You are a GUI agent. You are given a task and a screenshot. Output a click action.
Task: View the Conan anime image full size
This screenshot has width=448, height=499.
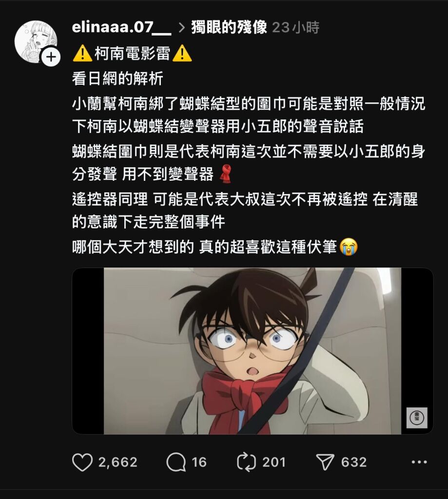point(253,351)
